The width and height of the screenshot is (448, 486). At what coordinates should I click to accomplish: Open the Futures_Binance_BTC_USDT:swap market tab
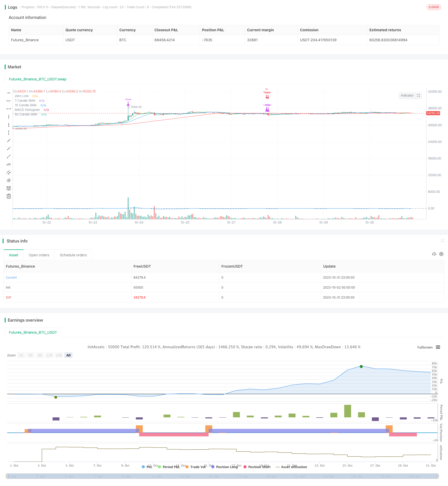[38, 79]
